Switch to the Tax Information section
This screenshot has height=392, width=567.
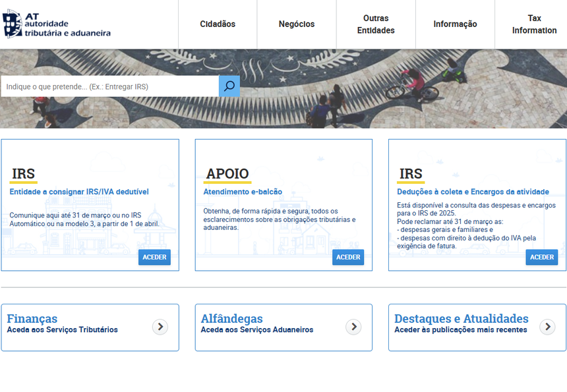pos(534,24)
